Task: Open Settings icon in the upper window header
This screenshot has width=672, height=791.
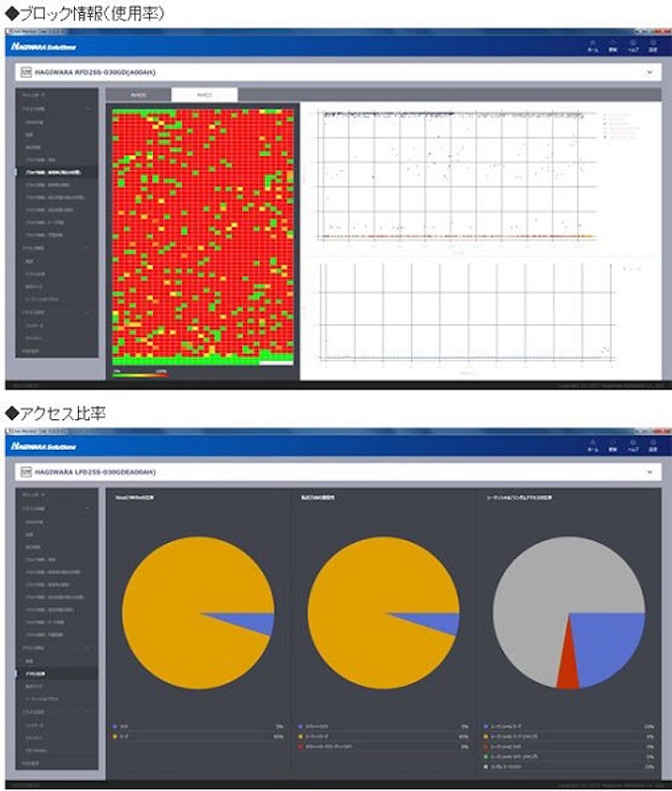Action: tap(651, 44)
